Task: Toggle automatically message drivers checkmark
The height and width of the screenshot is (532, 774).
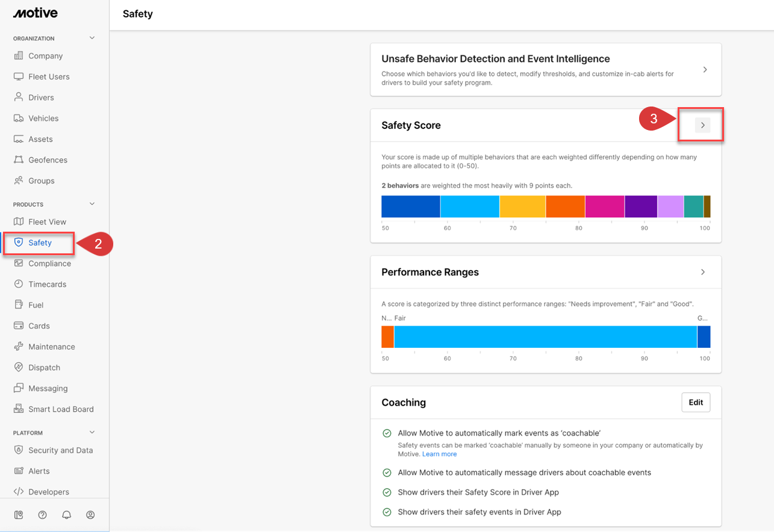Action: 387,472
